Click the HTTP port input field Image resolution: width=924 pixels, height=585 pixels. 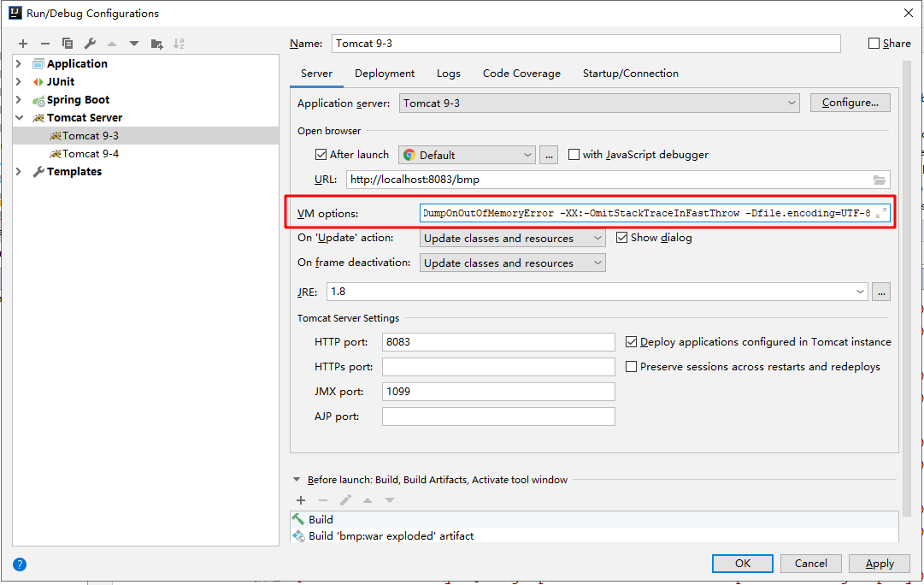coord(498,342)
